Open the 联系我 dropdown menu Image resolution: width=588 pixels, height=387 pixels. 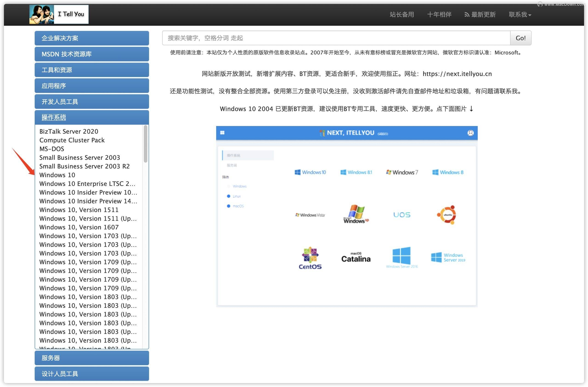click(x=519, y=14)
